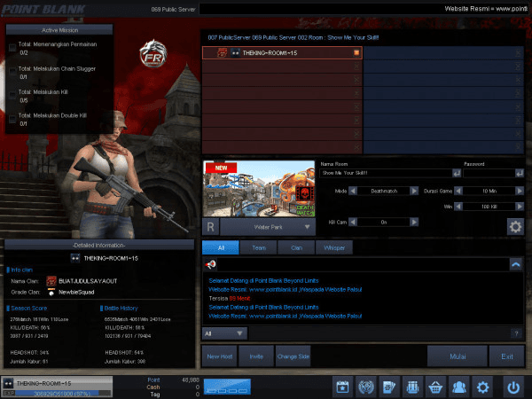
Task: Click the power exit icon
Action: point(513,387)
